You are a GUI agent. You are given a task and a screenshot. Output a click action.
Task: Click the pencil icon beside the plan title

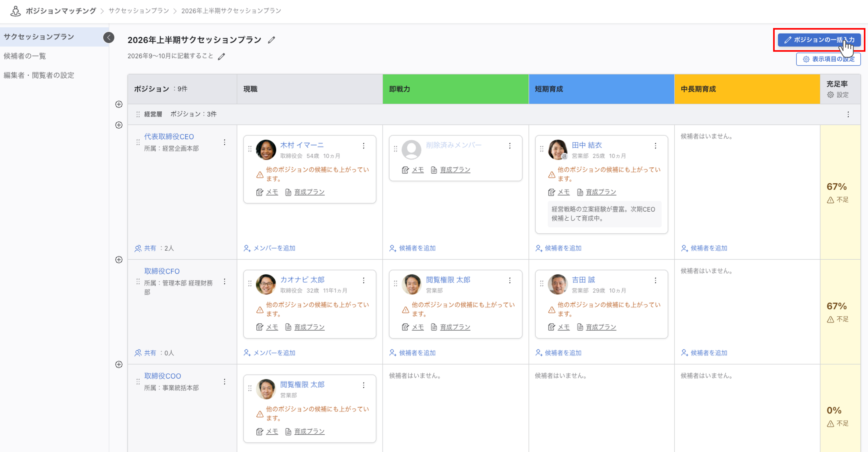coord(271,40)
